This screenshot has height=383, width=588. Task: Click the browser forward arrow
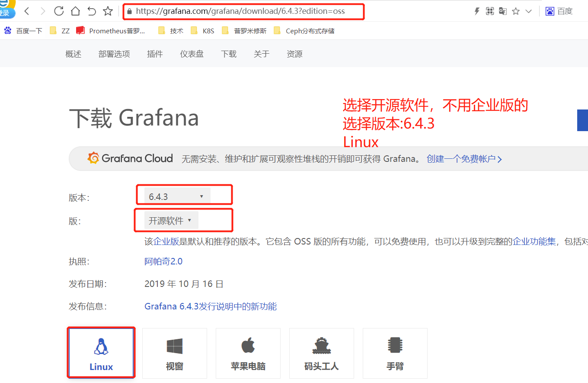pos(42,11)
